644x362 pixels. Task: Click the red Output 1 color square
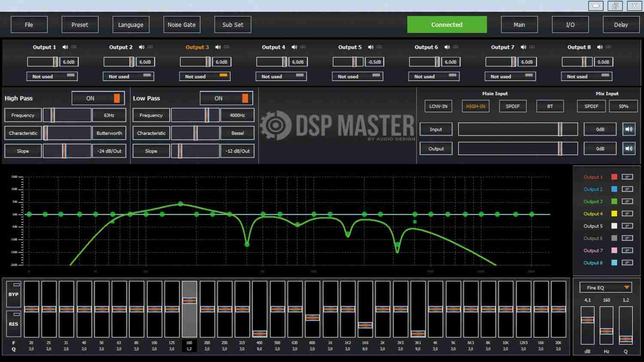click(614, 177)
